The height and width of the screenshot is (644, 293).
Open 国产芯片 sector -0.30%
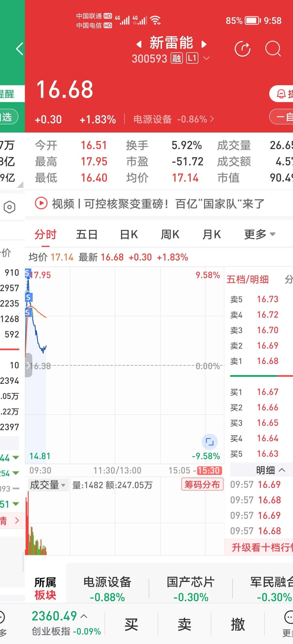click(191, 589)
